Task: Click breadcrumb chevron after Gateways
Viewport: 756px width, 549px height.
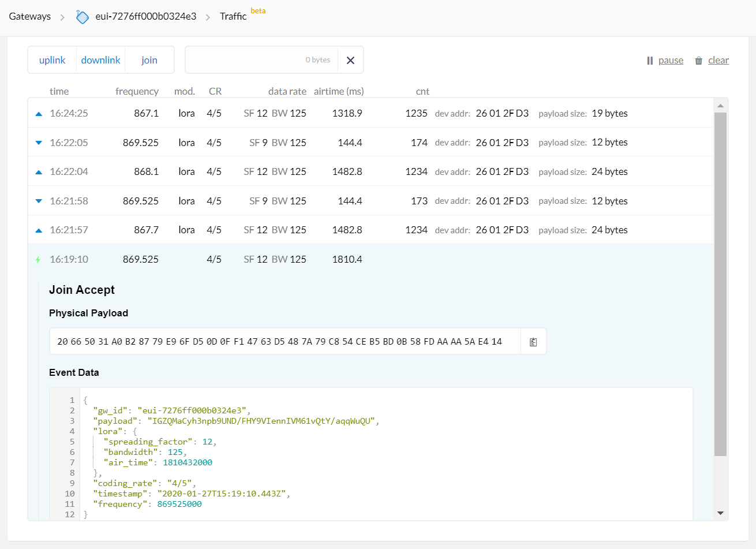Action: pos(62,17)
